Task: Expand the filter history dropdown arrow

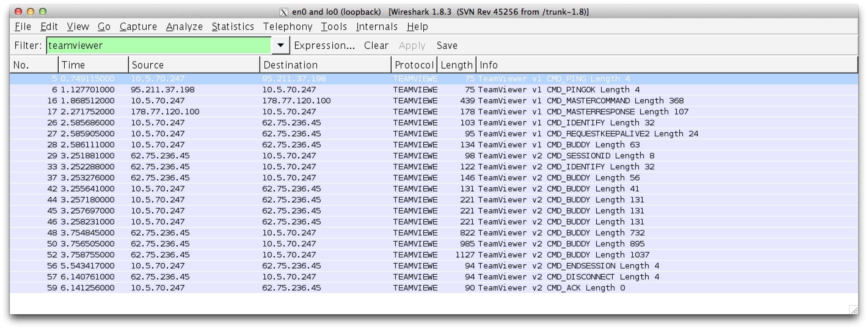Action: (x=280, y=45)
